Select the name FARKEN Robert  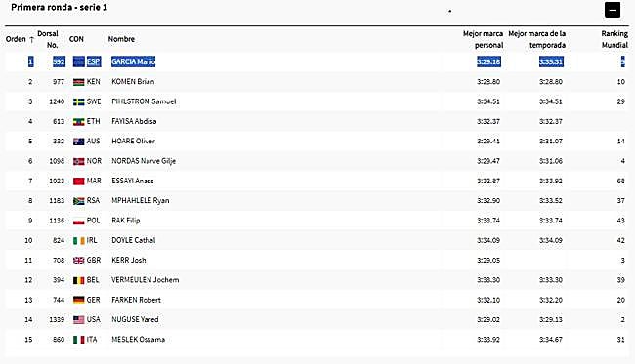click(x=137, y=300)
